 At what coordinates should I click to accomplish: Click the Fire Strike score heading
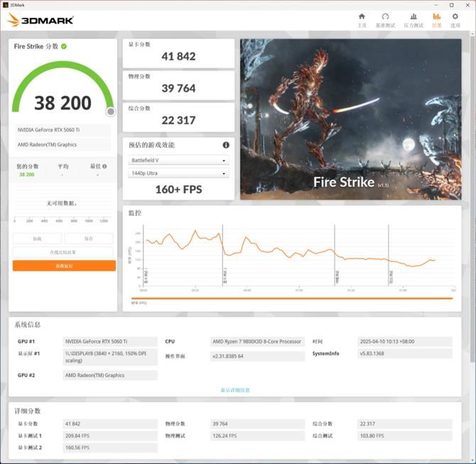(x=36, y=46)
